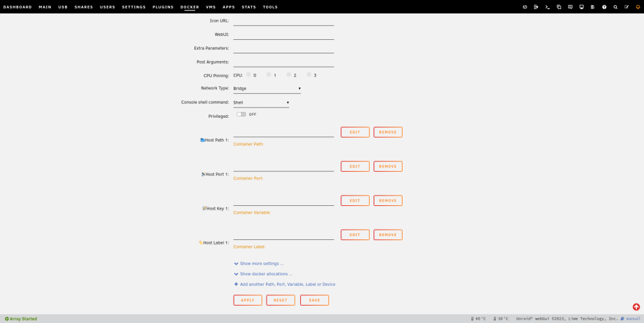Viewport: 644px width, 323px height.
Task: Focus the Host Port 1 input field
Action: [x=283, y=167]
